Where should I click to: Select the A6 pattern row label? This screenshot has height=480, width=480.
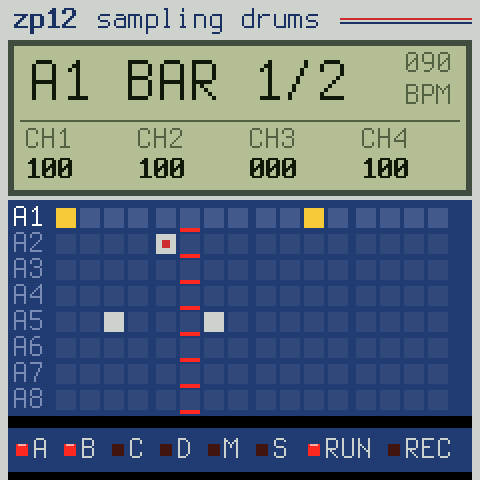tap(28, 347)
